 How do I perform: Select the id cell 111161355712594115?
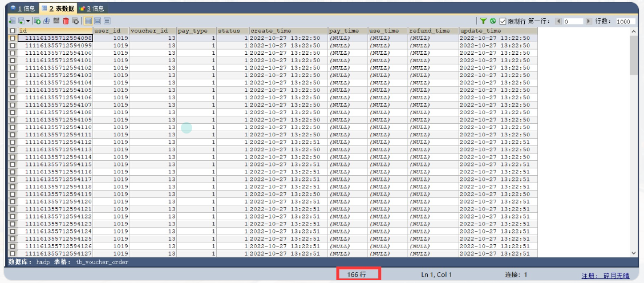pyautogui.click(x=55, y=164)
